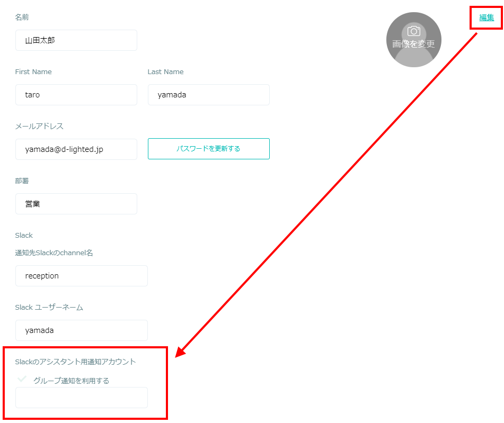The width and height of the screenshot is (504, 423).
Task: Select the 名前 field containing 山田太郎
Action: pyautogui.click(x=76, y=40)
